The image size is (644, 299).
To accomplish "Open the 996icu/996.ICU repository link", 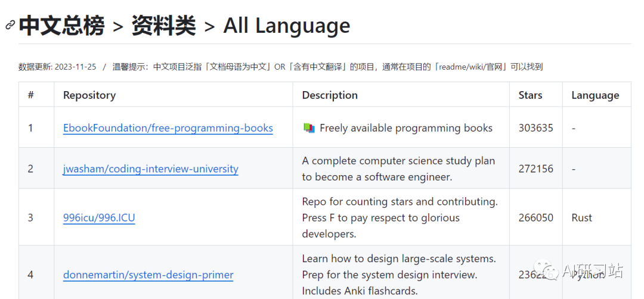I will 99,217.
